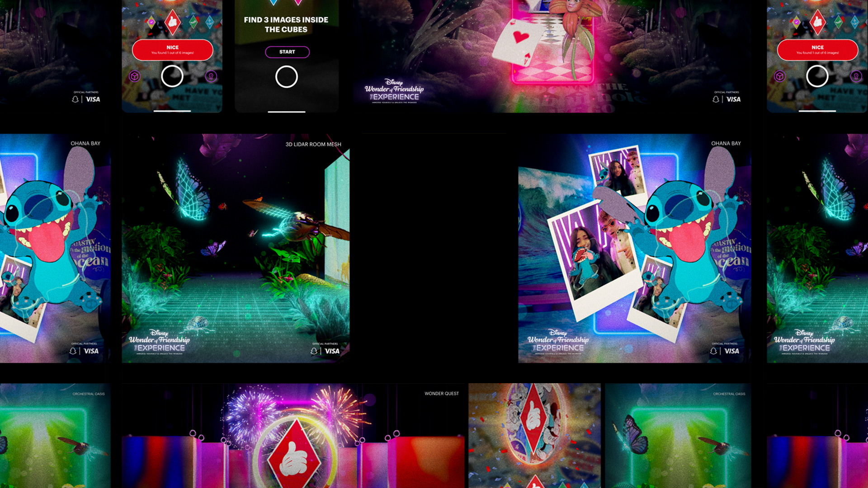Tap the cube icon on the far-right phone screen
The width and height of the screenshot is (868, 488).
780,76
